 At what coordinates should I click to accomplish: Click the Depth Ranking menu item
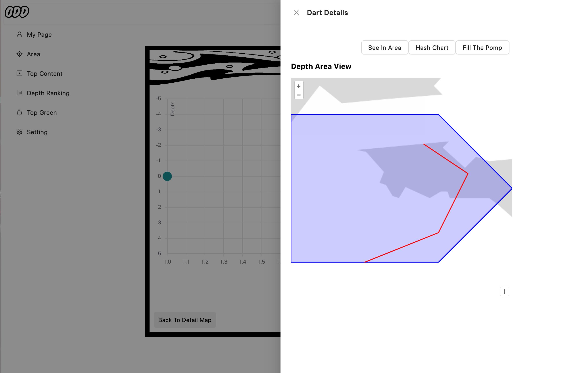48,93
